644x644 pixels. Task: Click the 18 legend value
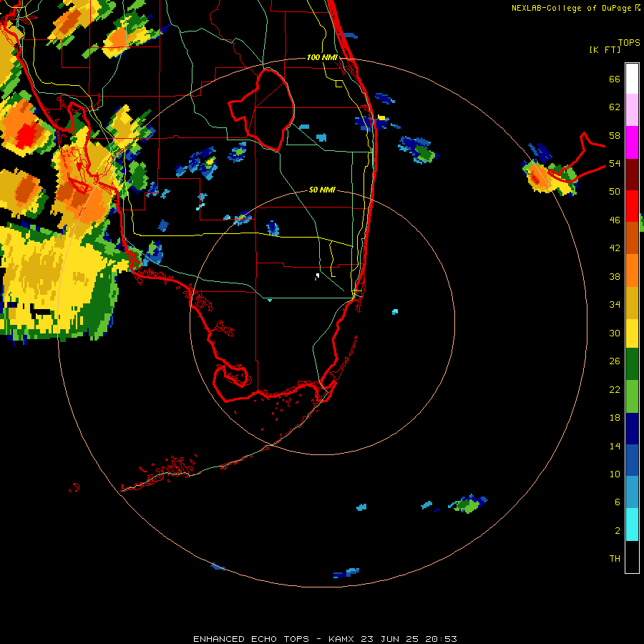click(x=615, y=418)
